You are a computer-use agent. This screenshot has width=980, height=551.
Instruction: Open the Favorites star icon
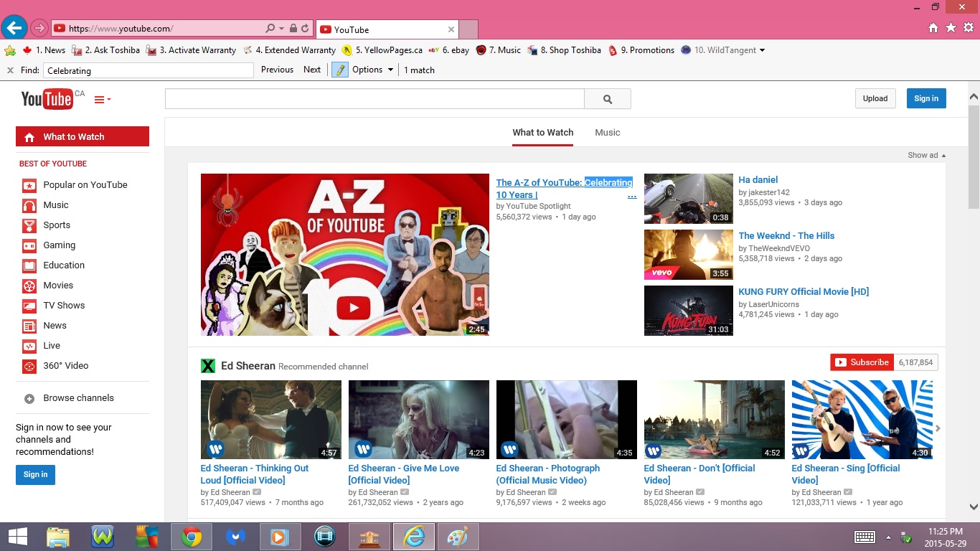951,28
